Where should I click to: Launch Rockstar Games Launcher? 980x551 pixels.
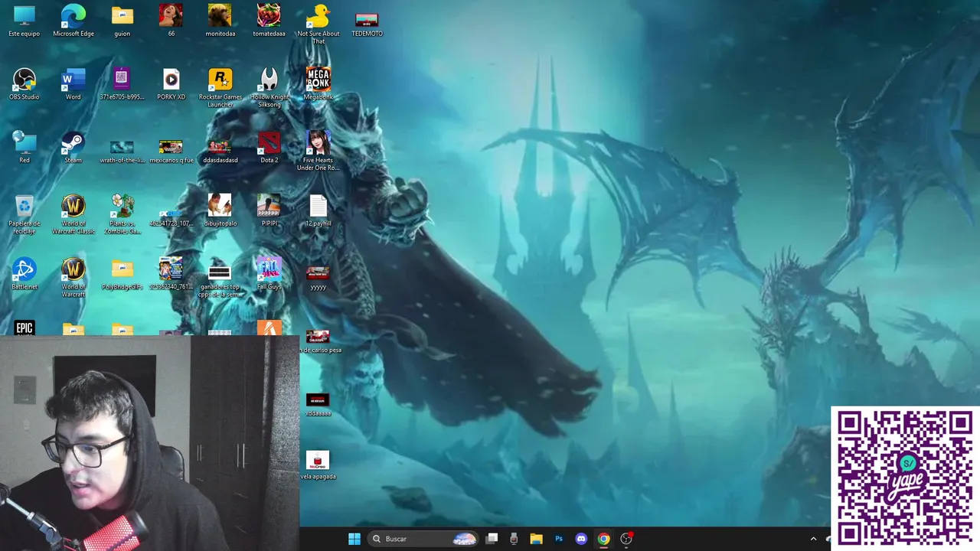[220, 88]
